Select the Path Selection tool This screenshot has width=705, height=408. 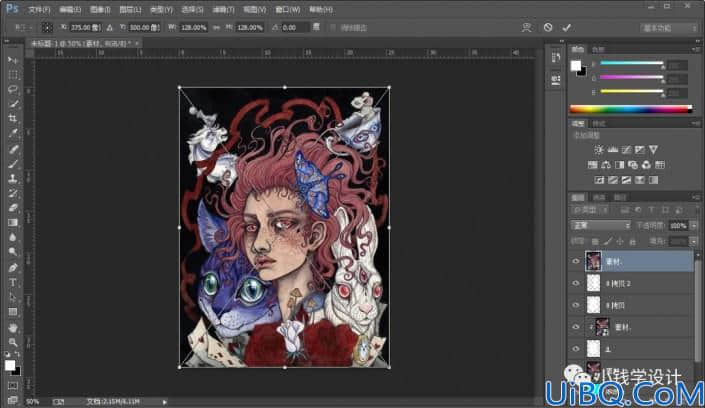[x=13, y=297]
